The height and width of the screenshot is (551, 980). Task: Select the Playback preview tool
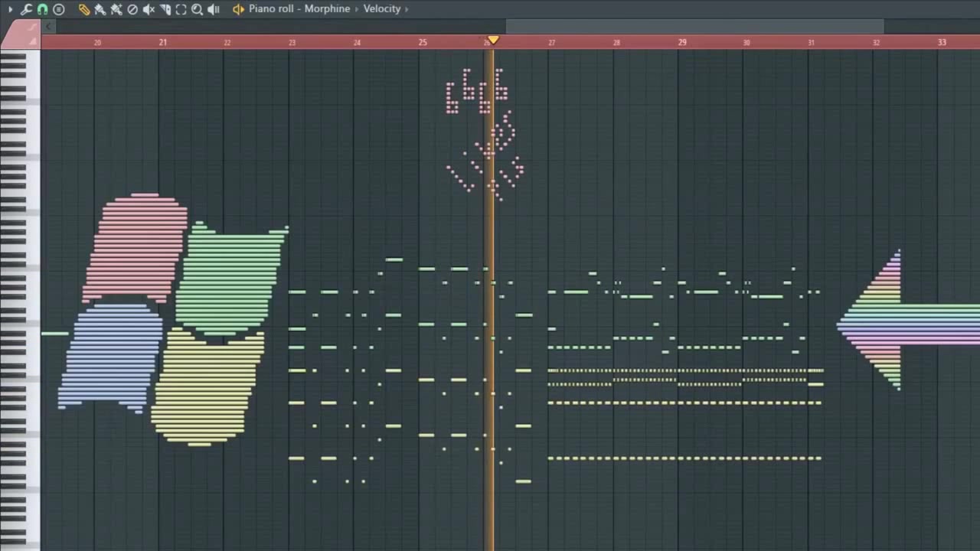214,8
